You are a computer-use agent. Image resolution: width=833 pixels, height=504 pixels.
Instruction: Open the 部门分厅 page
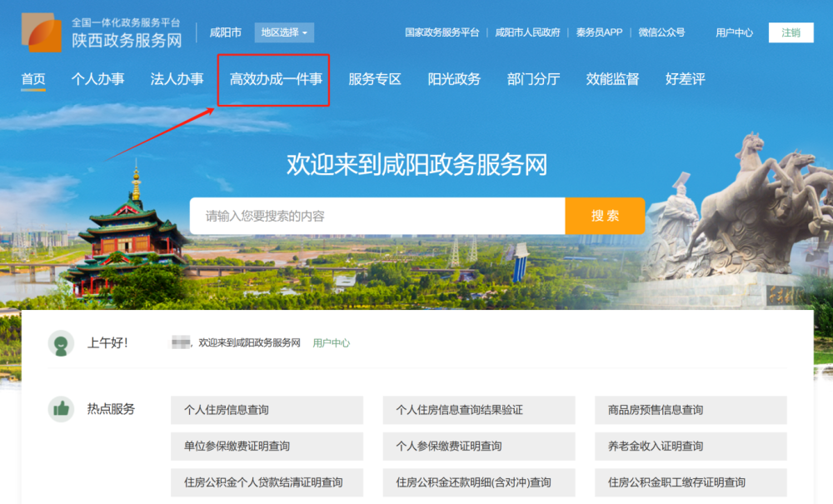coord(533,79)
